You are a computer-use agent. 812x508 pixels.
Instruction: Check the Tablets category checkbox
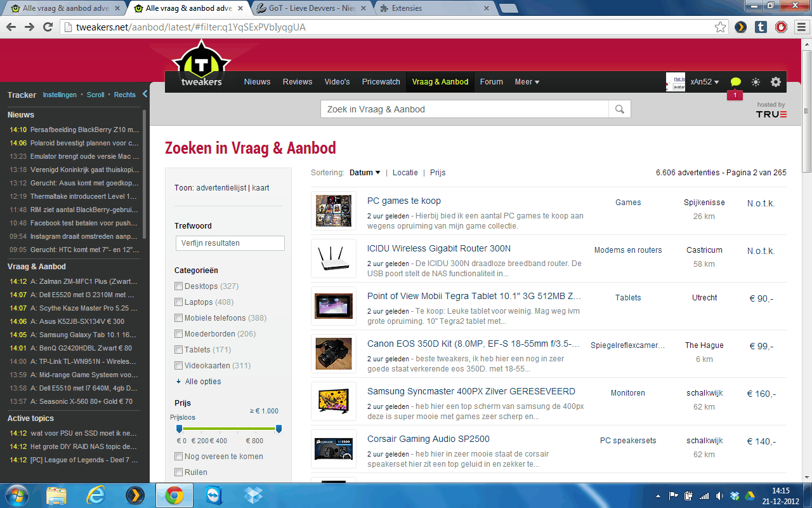pos(178,349)
